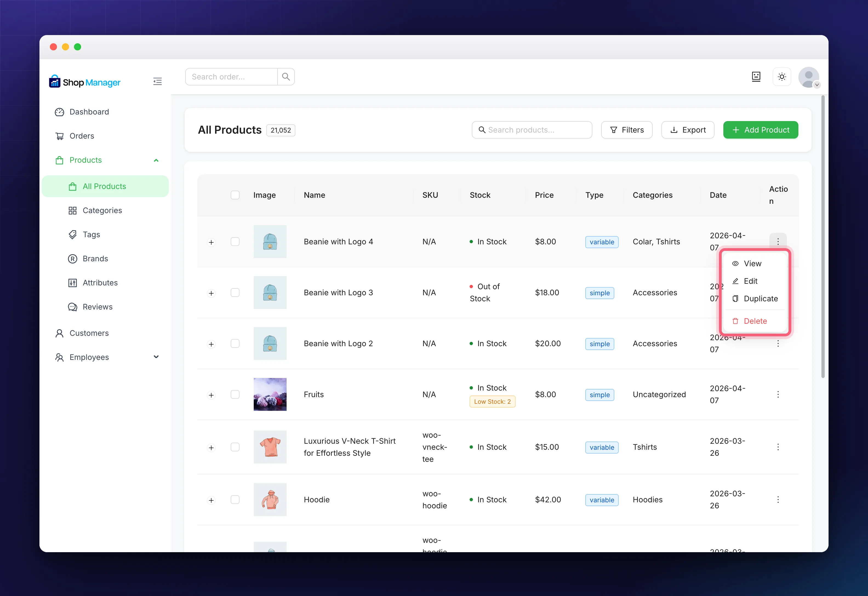Collapse the sidebar with the menu icon
868x596 pixels.
pos(157,81)
